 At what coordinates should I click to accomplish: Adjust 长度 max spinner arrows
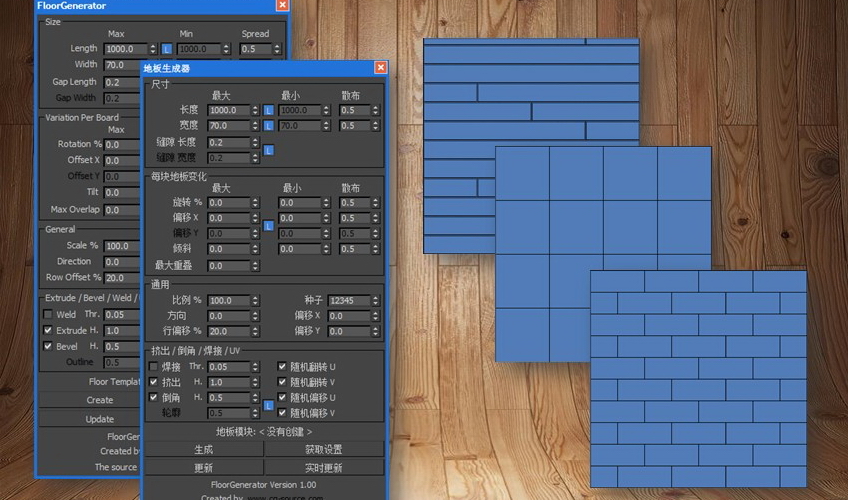click(x=255, y=110)
